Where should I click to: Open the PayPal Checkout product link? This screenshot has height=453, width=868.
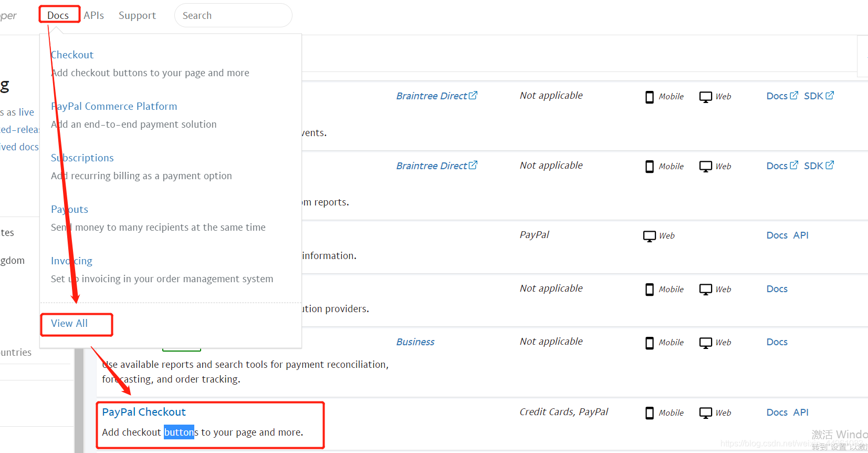(144, 412)
